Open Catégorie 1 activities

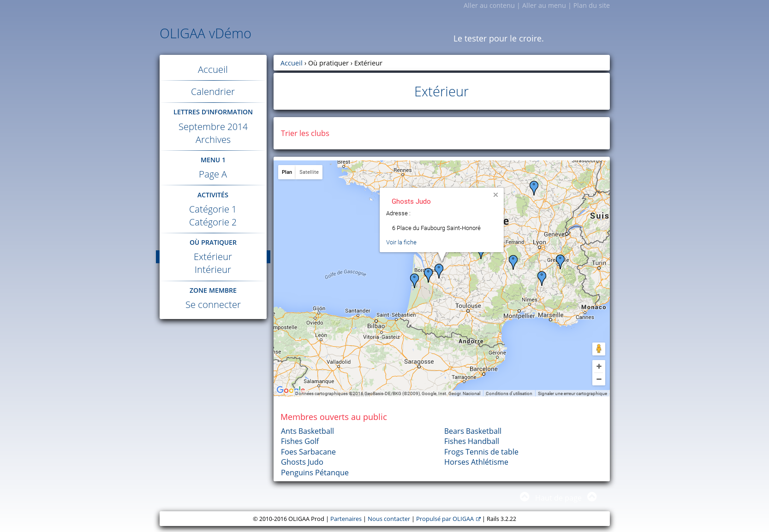213,209
